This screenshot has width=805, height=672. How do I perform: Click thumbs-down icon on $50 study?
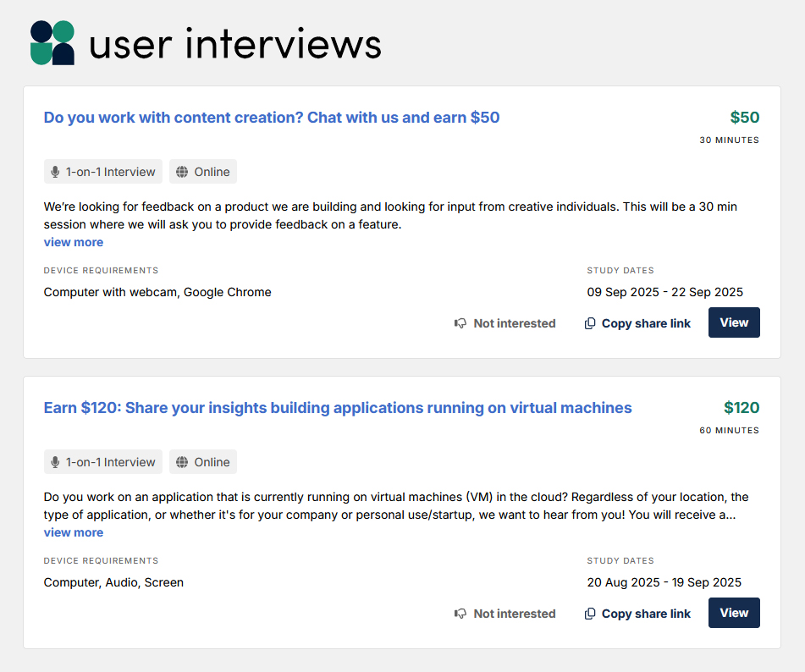(460, 323)
